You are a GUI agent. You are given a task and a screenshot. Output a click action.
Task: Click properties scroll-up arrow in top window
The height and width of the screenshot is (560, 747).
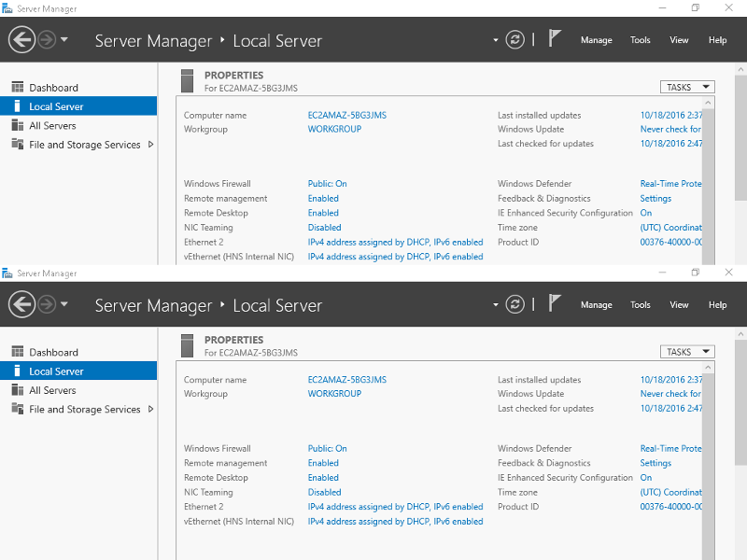point(708,103)
